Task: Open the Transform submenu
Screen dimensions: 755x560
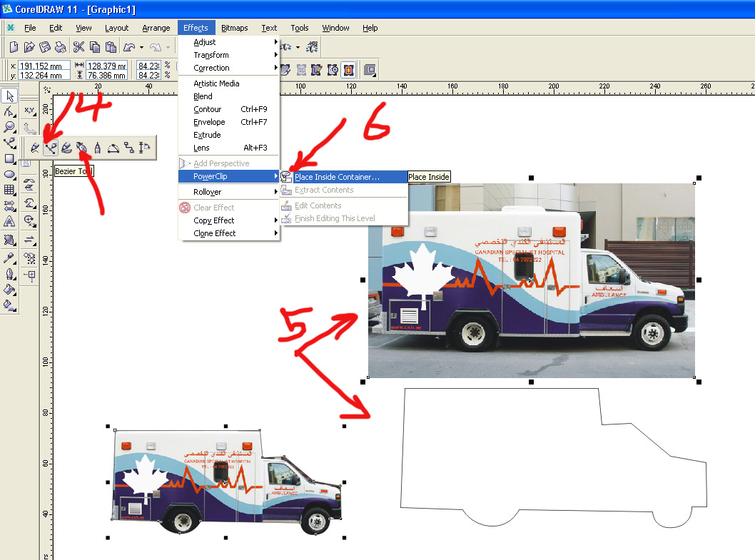Action: (x=229, y=55)
